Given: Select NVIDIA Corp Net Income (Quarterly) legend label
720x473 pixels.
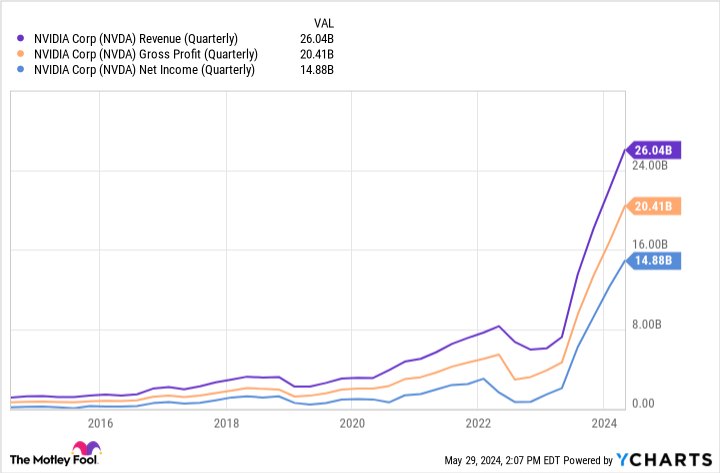Looking at the screenshot, I should [144, 70].
